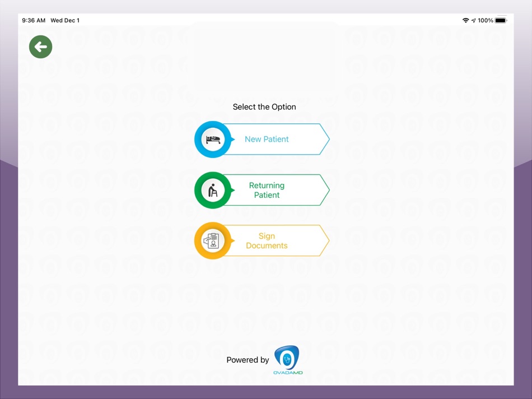
Task: Tap the Wi-Fi status icon
Action: coord(465,20)
